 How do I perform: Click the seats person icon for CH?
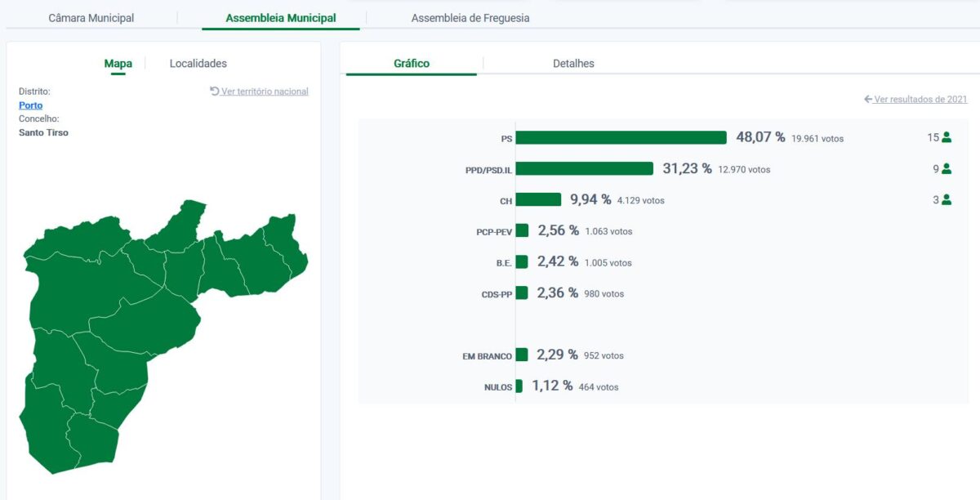pos(947,199)
